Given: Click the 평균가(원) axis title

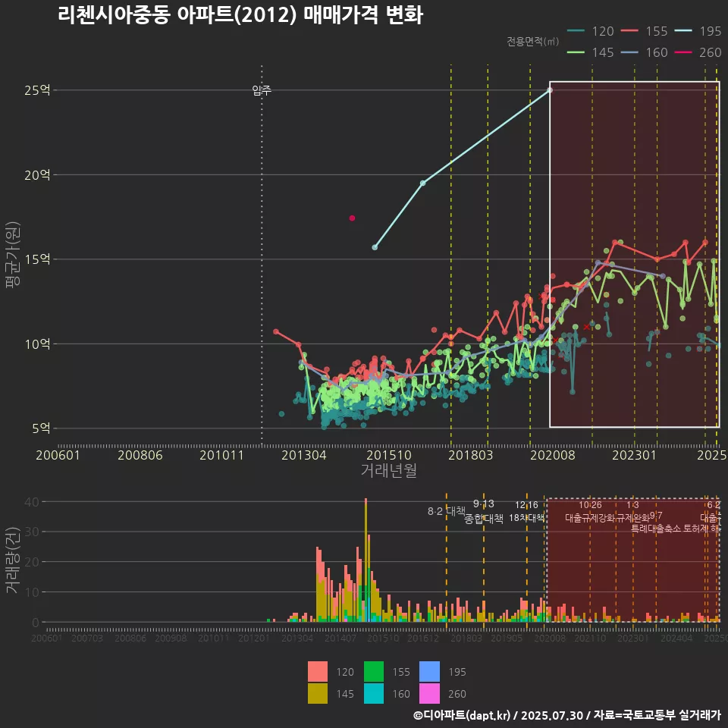Looking at the screenshot, I should point(13,255).
